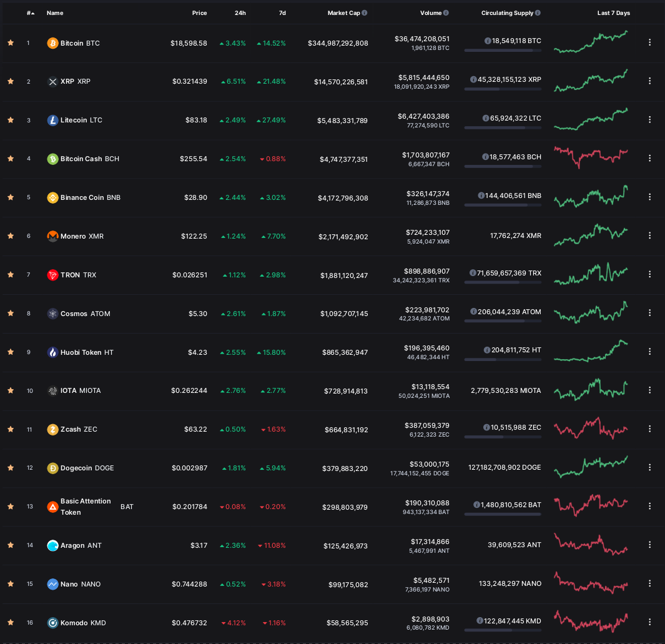Open the more options menu for Huobi Token
Viewport: 665px width, 644px height.
650,352
